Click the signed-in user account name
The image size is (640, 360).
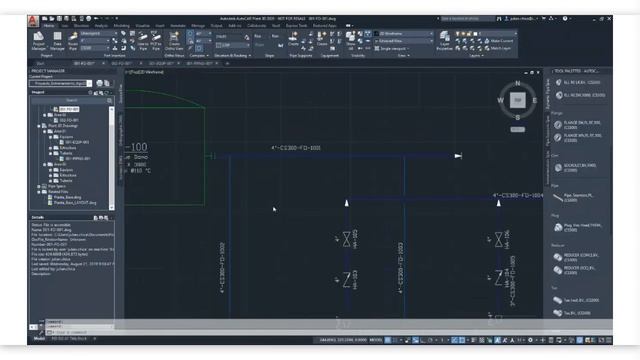[522, 18]
